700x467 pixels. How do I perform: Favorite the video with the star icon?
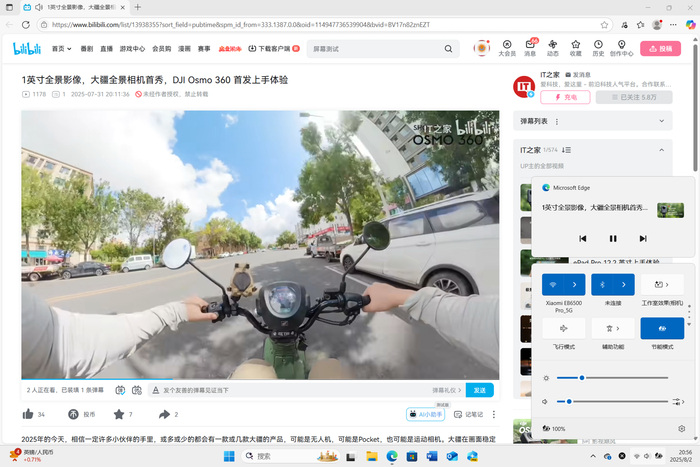pos(119,414)
